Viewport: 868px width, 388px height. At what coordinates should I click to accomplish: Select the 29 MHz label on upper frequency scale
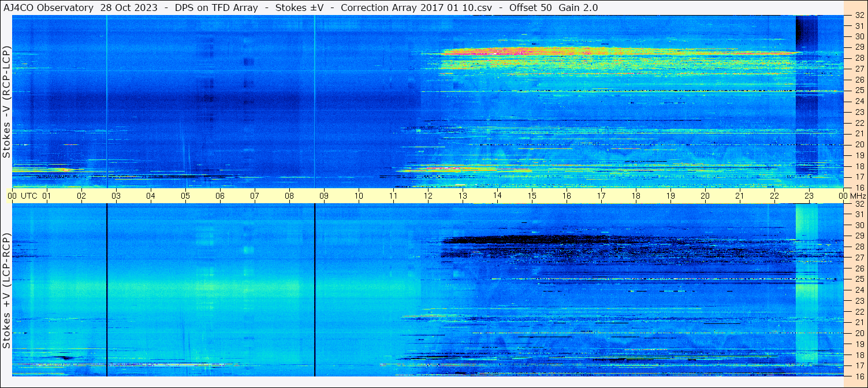click(859, 47)
